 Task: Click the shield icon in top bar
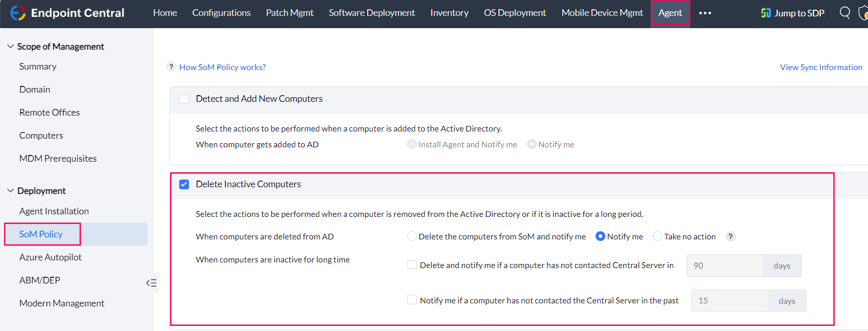click(x=863, y=13)
